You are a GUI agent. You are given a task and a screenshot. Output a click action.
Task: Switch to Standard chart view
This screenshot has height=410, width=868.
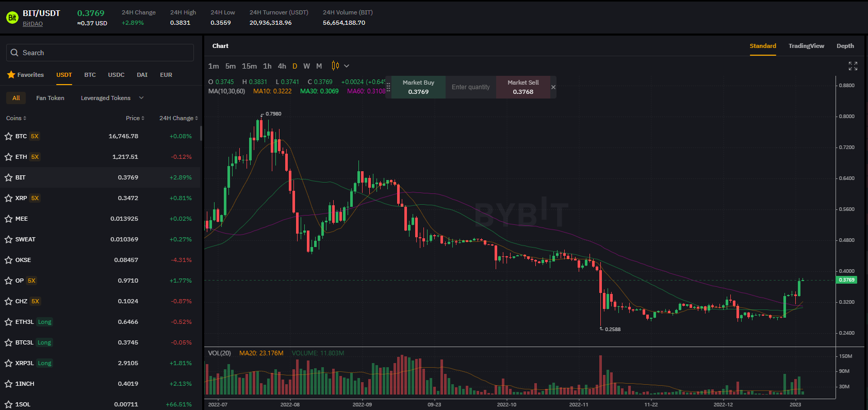(x=763, y=46)
